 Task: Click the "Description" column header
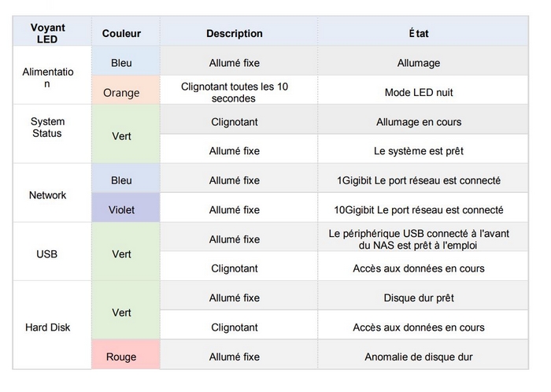tap(235, 34)
